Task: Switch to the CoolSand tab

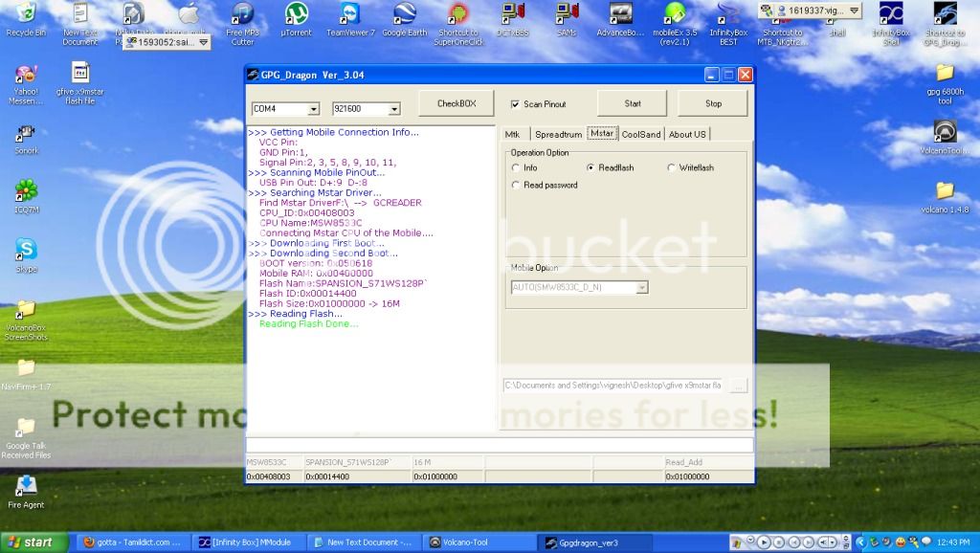Action: pyautogui.click(x=640, y=134)
